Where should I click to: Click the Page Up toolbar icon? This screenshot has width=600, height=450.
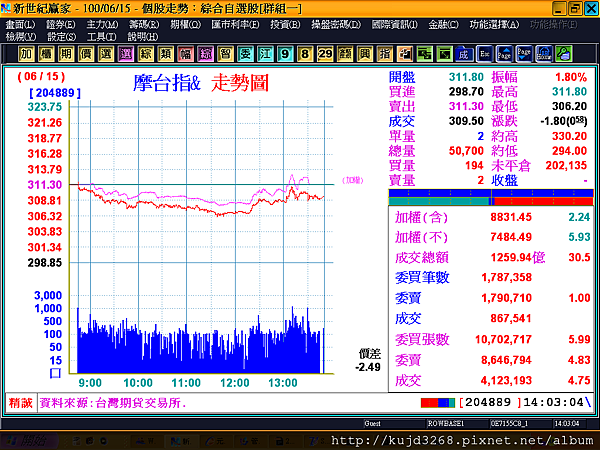tap(504, 54)
